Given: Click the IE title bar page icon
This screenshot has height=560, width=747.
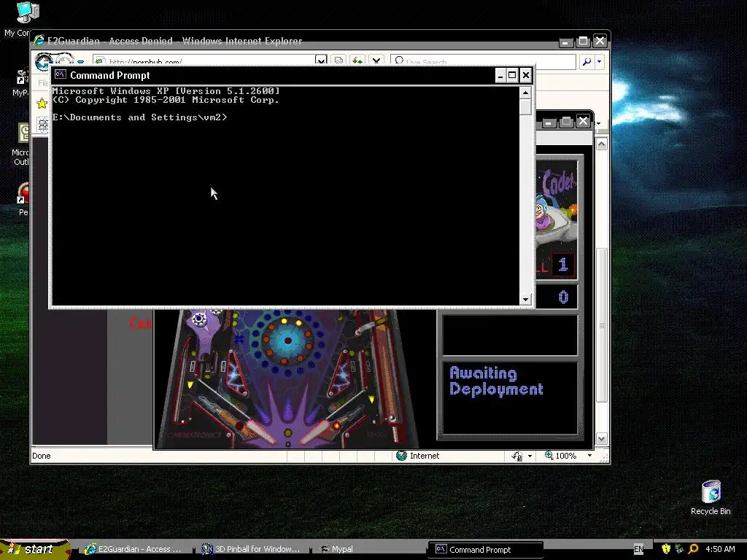Looking at the screenshot, I should 39,41.
